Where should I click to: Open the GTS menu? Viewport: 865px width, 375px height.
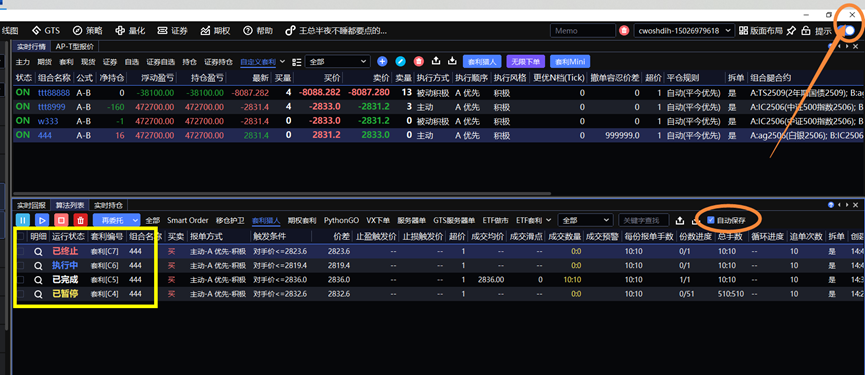[46, 31]
